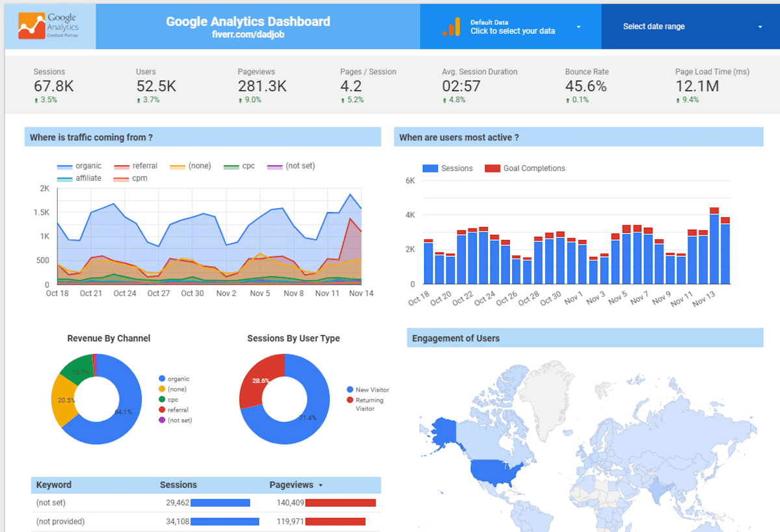Toggle the organic series in line chart legend

coord(65,166)
